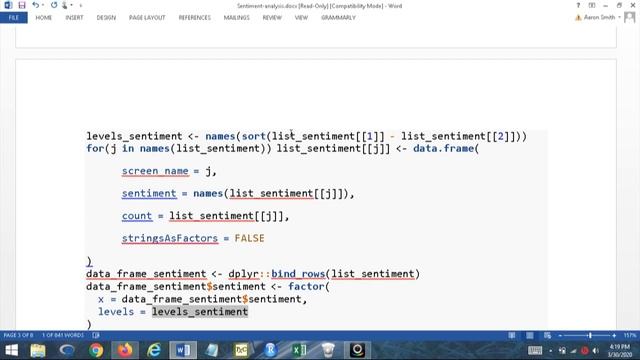
Task: Switch to the MAILINGS ribbon tab
Action: click(x=236, y=18)
